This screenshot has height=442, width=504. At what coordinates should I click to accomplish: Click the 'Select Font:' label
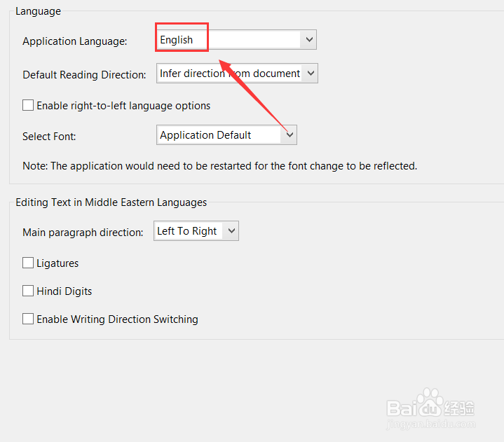coord(49,137)
